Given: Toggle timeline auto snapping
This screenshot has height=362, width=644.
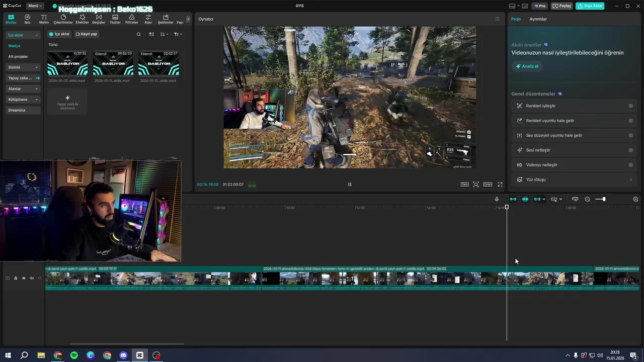Looking at the screenshot, I should click(x=525, y=199).
